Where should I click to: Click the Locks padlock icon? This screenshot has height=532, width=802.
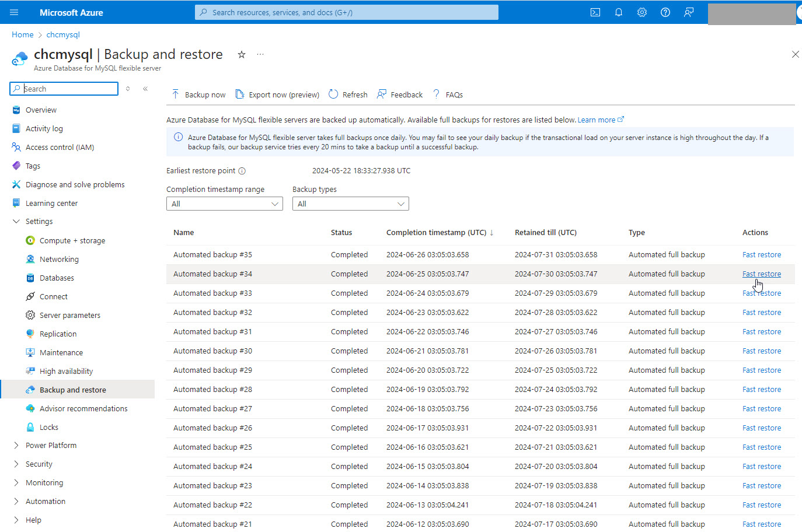[30, 427]
